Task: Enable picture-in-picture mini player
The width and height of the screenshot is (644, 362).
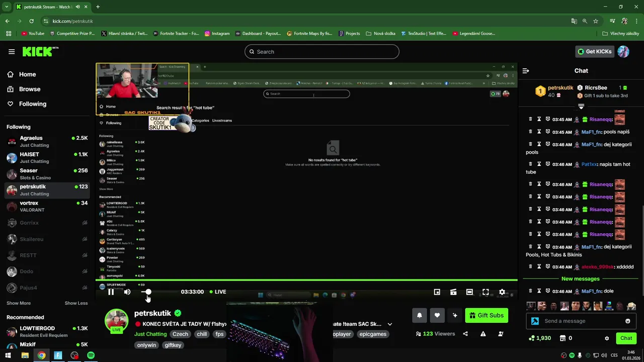Action: coord(437,292)
